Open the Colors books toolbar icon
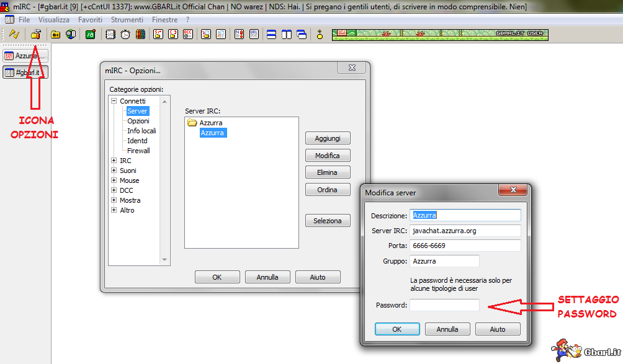 click(140, 35)
